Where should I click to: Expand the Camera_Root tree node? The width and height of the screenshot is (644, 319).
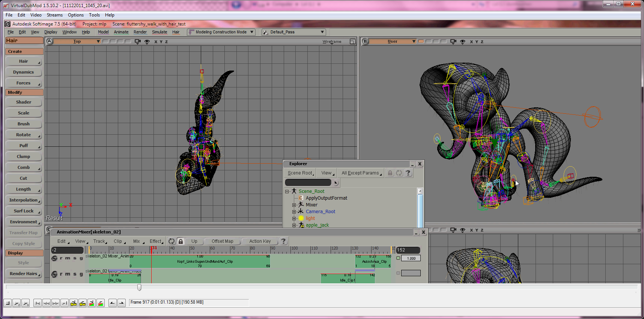[294, 212]
